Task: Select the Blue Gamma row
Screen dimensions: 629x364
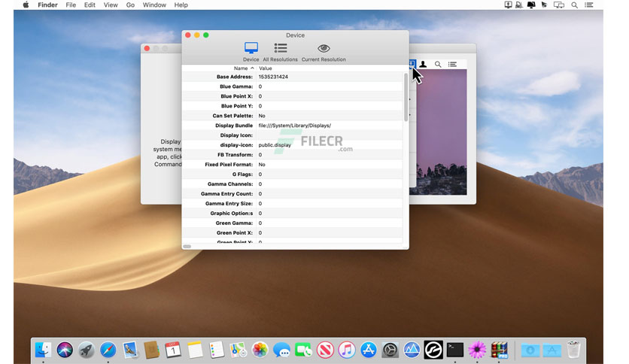Action: [293, 86]
